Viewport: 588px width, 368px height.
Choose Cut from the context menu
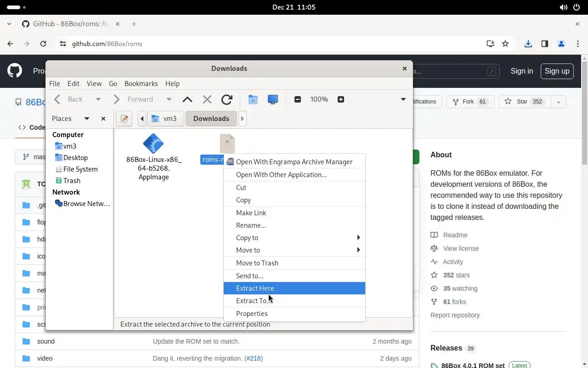point(294,188)
